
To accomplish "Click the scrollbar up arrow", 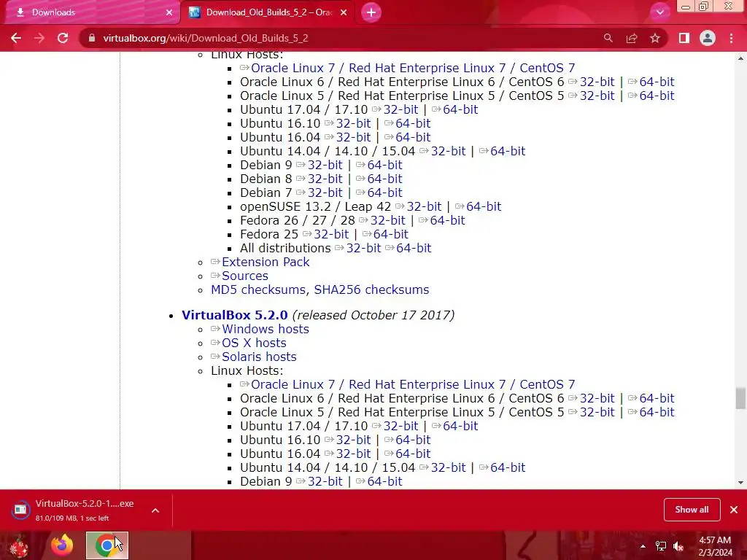I will tap(740, 58).
